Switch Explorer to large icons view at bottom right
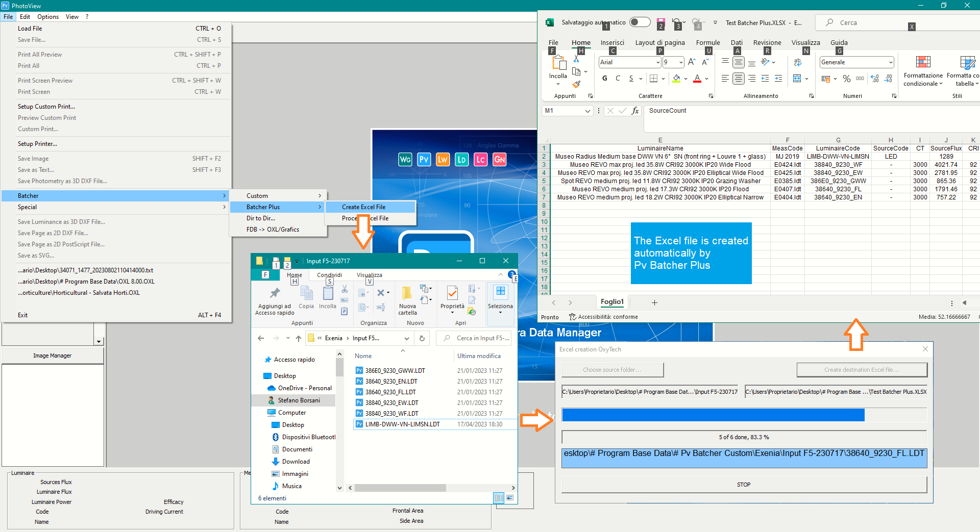Screen dimensions: 980x532 point(510,498)
